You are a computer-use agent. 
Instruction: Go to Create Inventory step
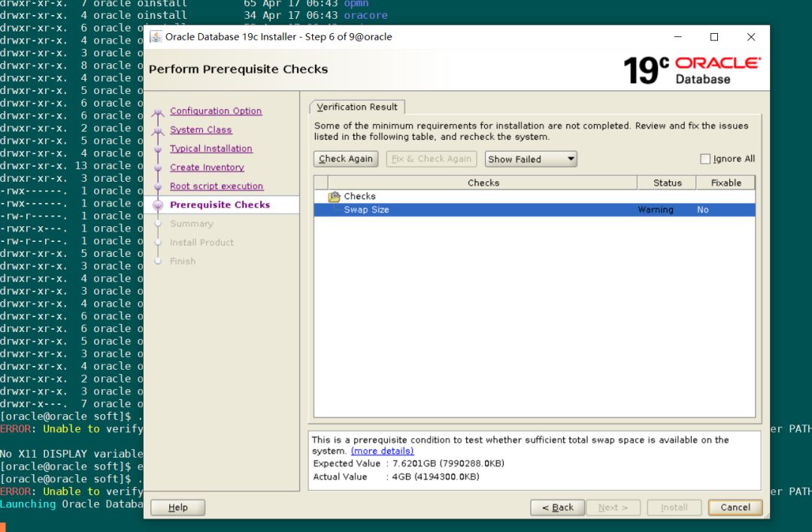coord(207,168)
